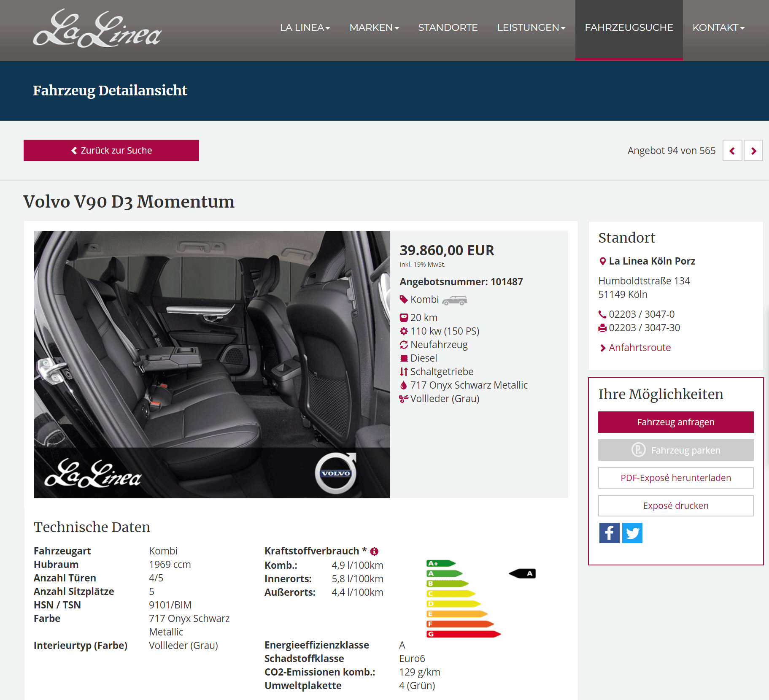Click the price 39.860,00 EUR
The height and width of the screenshot is (700, 769).
pos(447,250)
